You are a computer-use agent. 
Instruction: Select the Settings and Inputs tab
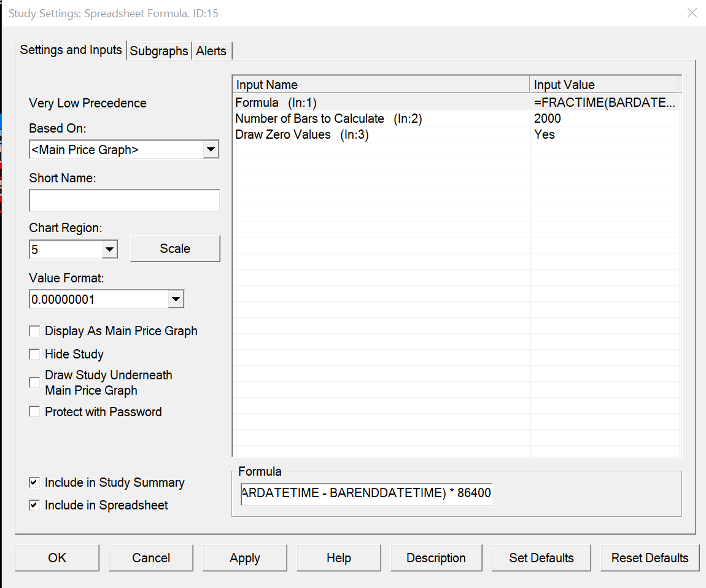[x=71, y=50]
